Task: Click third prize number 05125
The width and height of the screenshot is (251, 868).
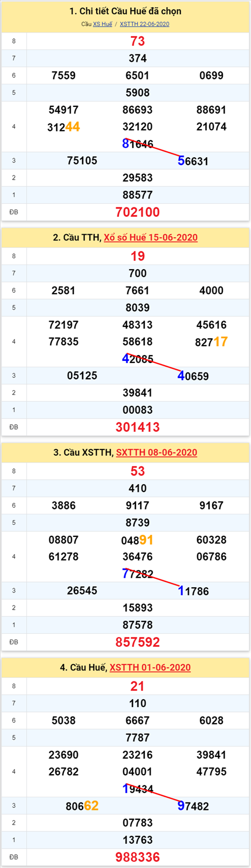Action: 82,376
